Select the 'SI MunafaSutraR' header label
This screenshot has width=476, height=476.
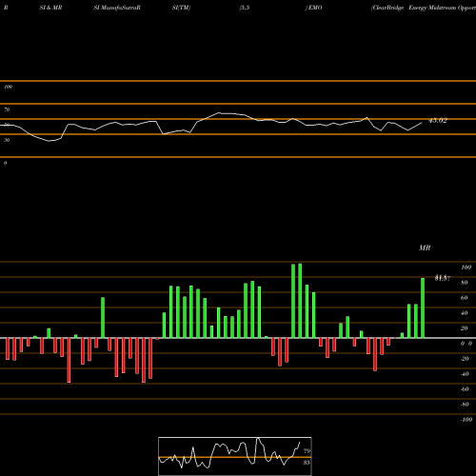coord(117,8)
